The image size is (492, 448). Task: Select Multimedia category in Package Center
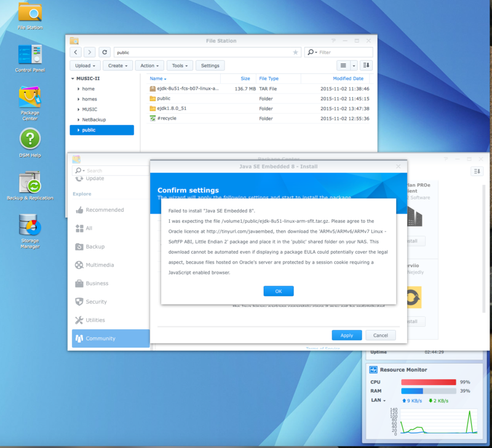click(x=111, y=265)
